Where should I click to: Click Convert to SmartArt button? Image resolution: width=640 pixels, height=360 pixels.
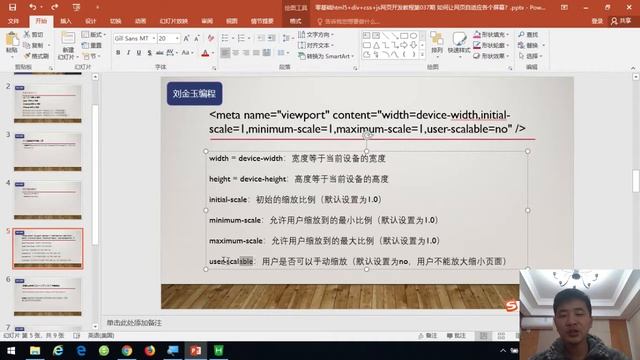[x=326, y=56]
